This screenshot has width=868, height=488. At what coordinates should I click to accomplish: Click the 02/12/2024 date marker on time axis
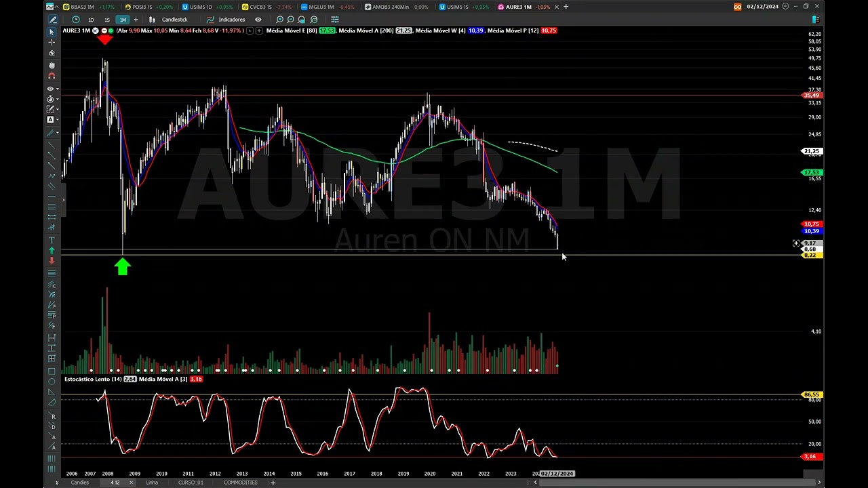pyautogui.click(x=557, y=474)
